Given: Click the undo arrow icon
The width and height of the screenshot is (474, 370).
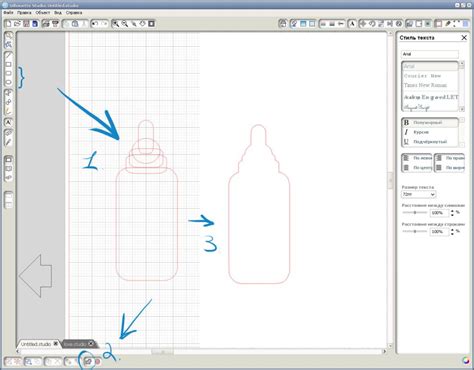Looking at the screenshot, I should point(95,24).
